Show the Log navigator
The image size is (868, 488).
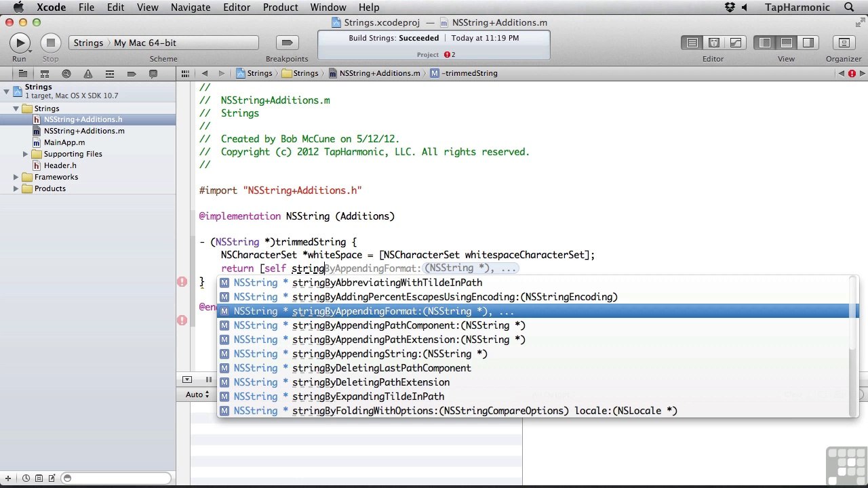tap(153, 73)
